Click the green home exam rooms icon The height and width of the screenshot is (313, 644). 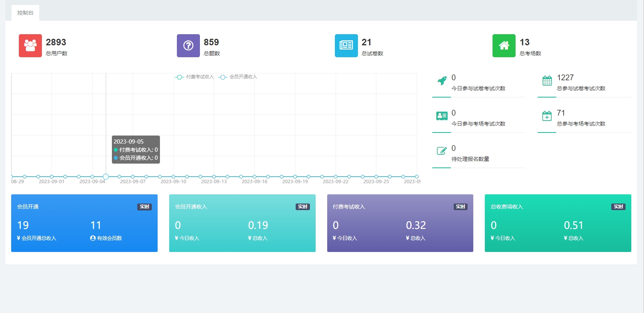pos(504,46)
